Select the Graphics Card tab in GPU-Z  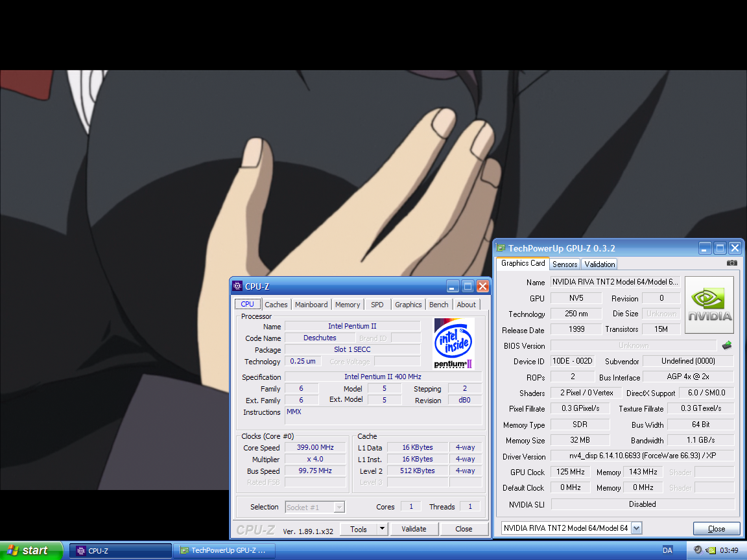523,263
